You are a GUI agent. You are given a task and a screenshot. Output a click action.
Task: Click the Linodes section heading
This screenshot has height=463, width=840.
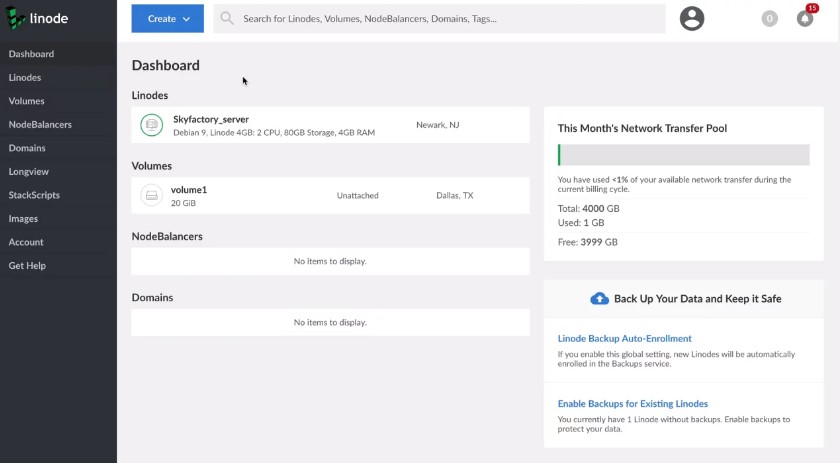(149, 95)
